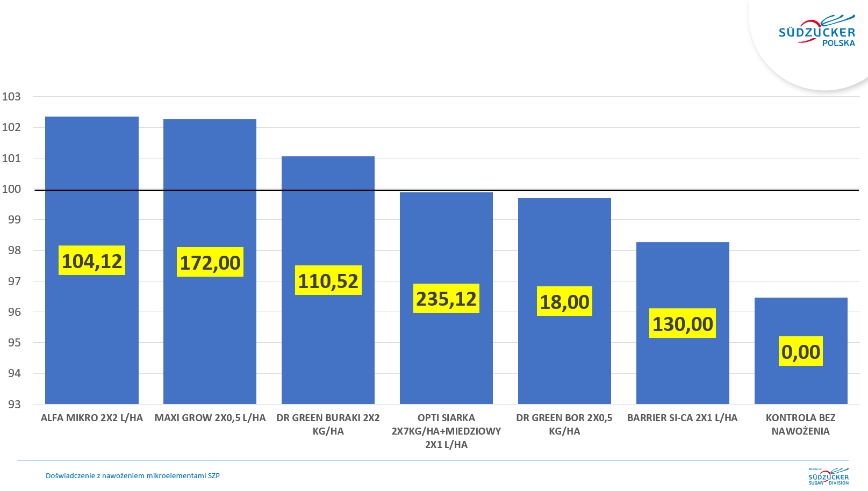The width and height of the screenshot is (868, 491).
Task: Click the 94 y-axis value
Action: [15, 373]
